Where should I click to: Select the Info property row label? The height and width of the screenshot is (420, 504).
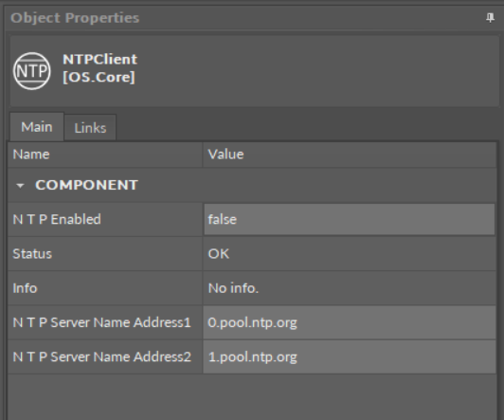coord(25,288)
